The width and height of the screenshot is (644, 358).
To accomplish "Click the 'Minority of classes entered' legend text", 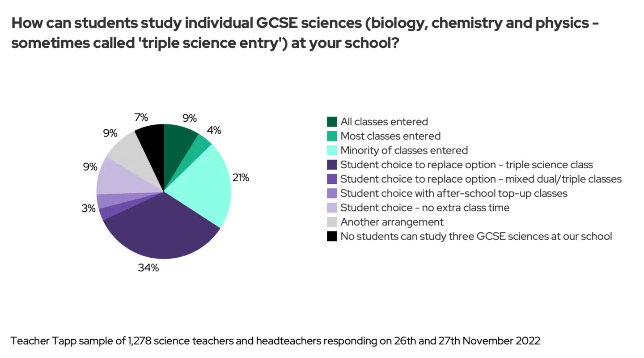I will 404,150.
